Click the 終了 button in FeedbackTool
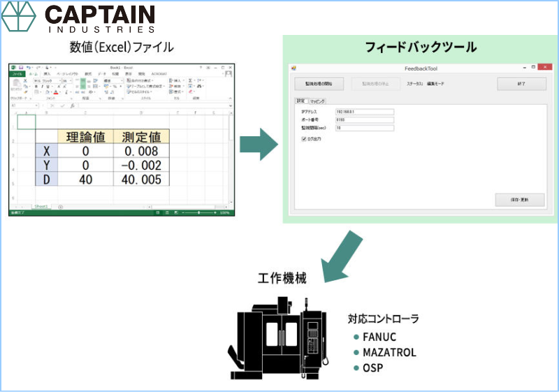The height and width of the screenshot is (392, 559). pyautogui.click(x=521, y=84)
